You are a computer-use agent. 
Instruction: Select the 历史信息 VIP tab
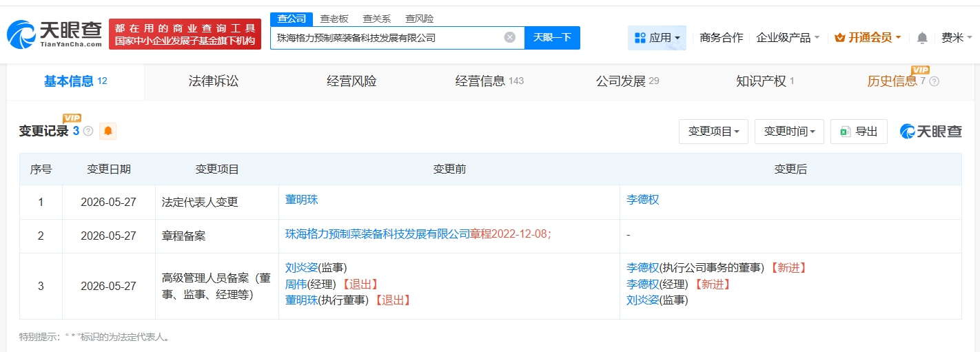pyautogui.click(x=903, y=81)
